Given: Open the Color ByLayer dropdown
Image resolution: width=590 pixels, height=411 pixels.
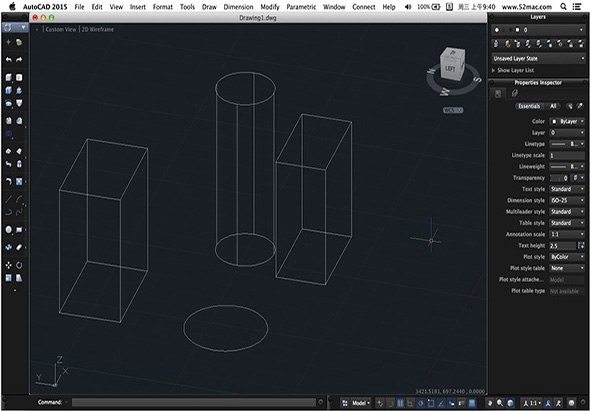Looking at the screenshot, I should point(567,122).
